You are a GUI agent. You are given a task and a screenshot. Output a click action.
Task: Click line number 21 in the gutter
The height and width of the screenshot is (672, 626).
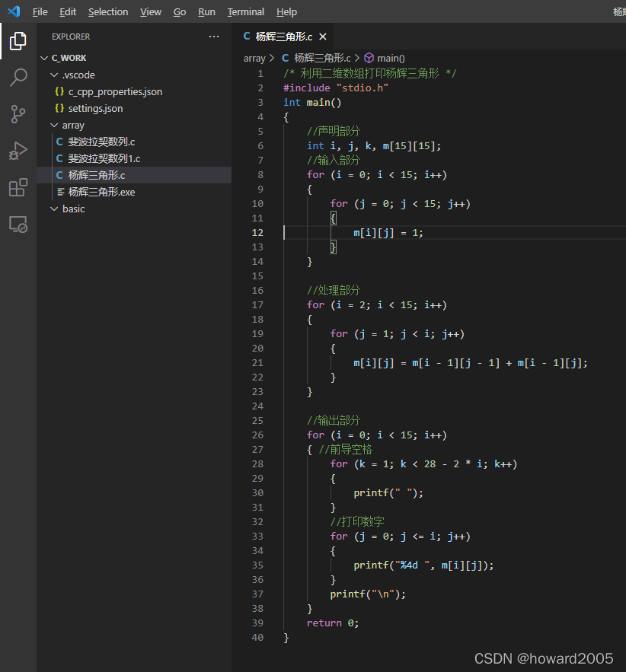click(257, 363)
